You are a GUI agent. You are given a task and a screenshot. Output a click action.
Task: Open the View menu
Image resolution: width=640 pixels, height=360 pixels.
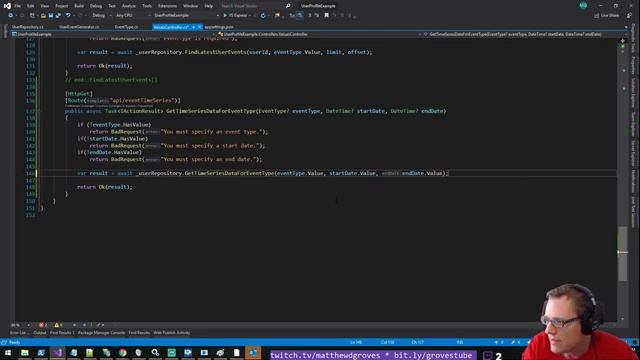pyautogui.click(x=44, y=6)
